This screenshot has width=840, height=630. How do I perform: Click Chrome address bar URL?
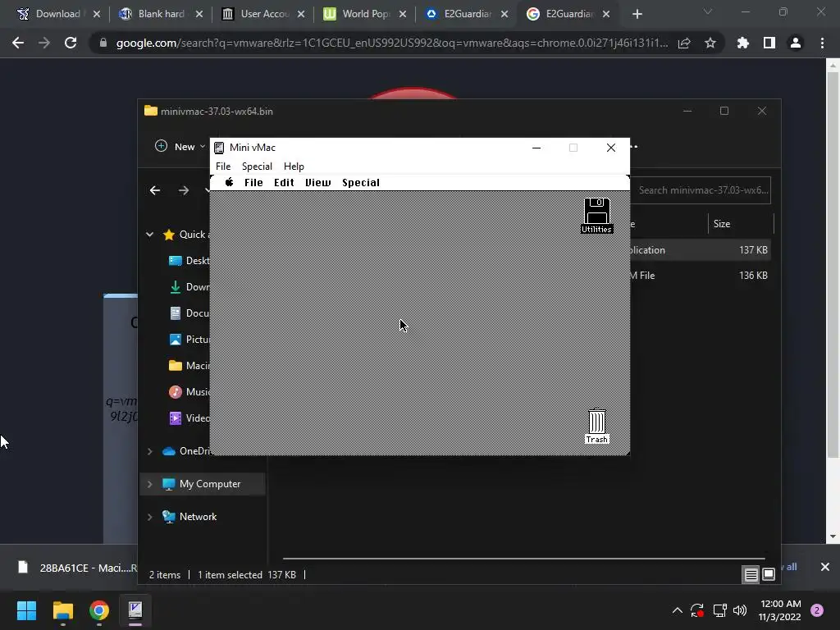391,43
